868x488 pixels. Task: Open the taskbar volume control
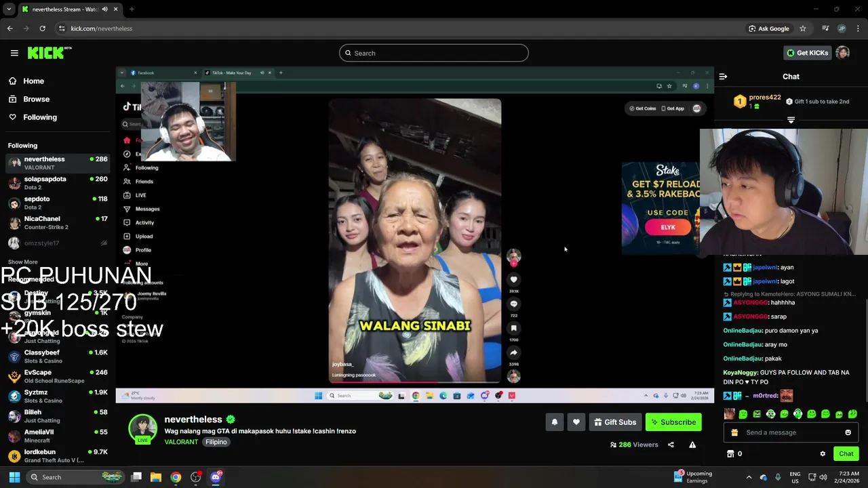[x=823, y=477]
